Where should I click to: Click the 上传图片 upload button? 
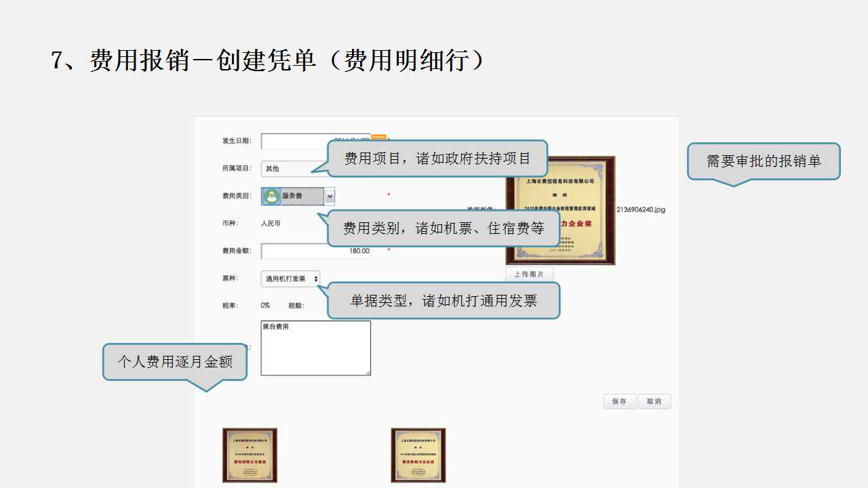(x=530, y=274)
